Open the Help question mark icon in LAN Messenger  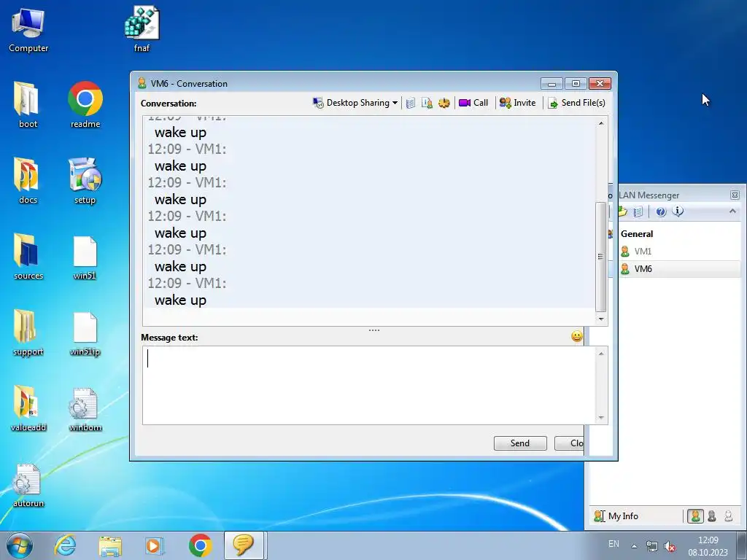click(x=661, y=212)
